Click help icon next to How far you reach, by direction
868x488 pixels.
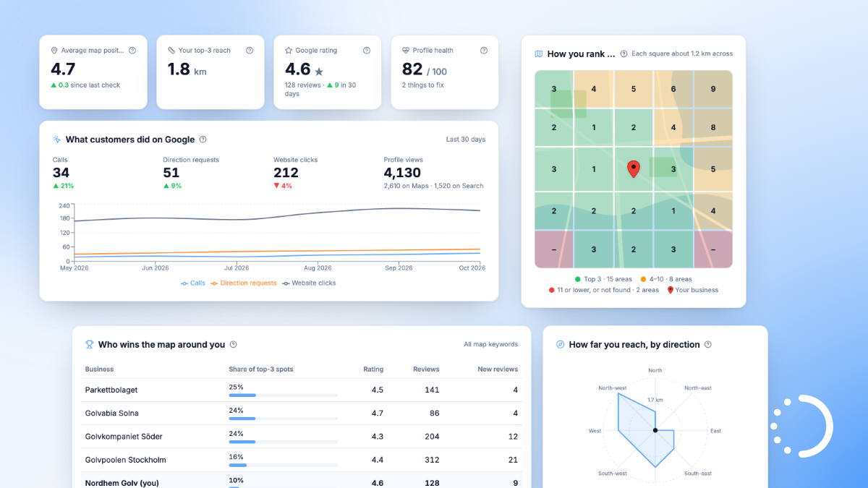[707, 345]
